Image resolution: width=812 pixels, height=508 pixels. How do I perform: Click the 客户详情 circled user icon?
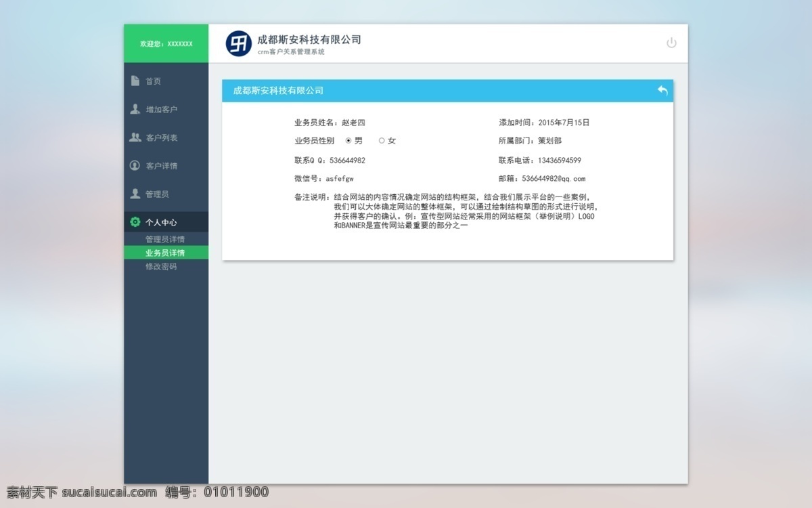135,165
